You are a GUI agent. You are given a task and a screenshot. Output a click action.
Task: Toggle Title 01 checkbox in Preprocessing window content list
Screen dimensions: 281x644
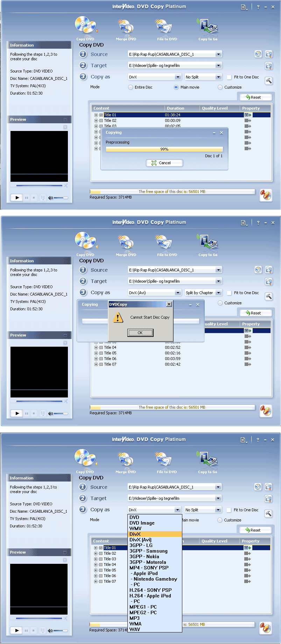pyautogui.click(x=101, y=115)
